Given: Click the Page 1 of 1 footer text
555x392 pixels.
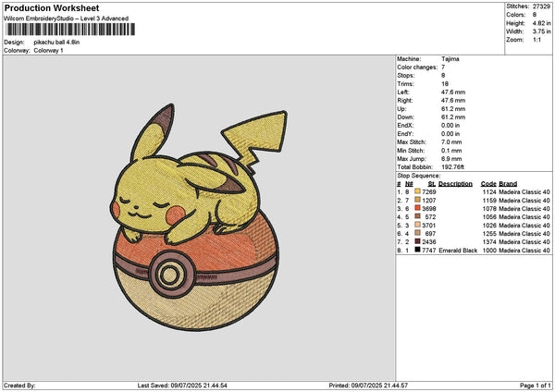Looking at the screenshot, I should [x=536, y=386].
